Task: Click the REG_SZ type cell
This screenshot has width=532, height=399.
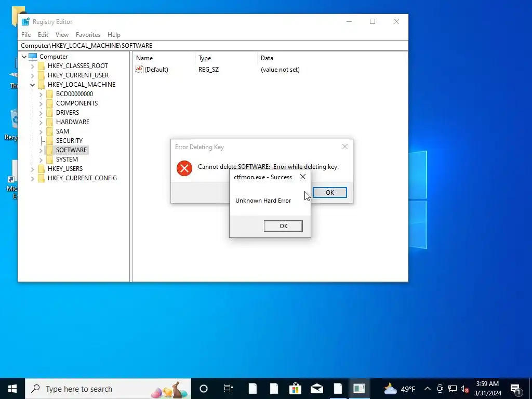Action: pyautogui.click(x=208, y=70)
